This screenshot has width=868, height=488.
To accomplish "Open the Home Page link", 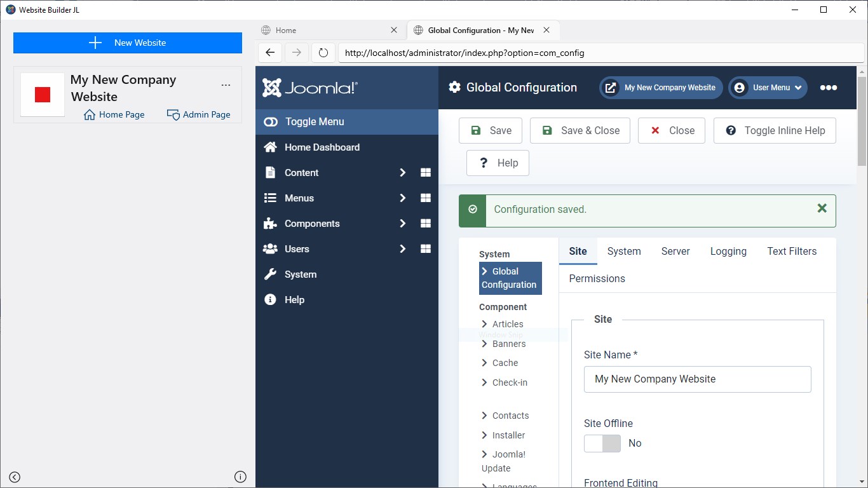I will point(114,114).
